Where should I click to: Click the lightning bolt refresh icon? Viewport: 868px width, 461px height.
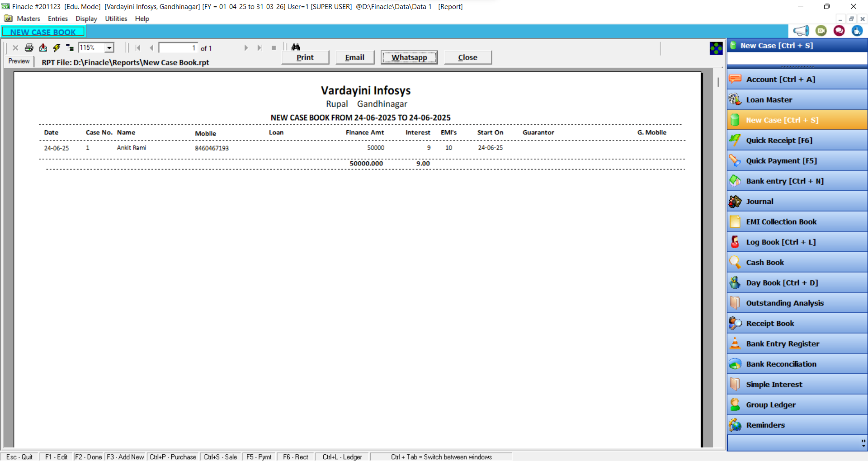(57, 47)
